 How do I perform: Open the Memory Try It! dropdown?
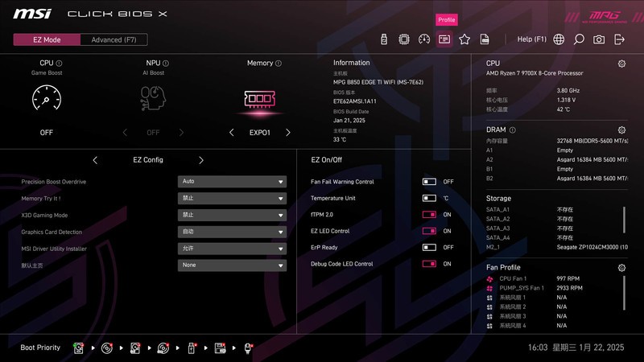(232, 198)
